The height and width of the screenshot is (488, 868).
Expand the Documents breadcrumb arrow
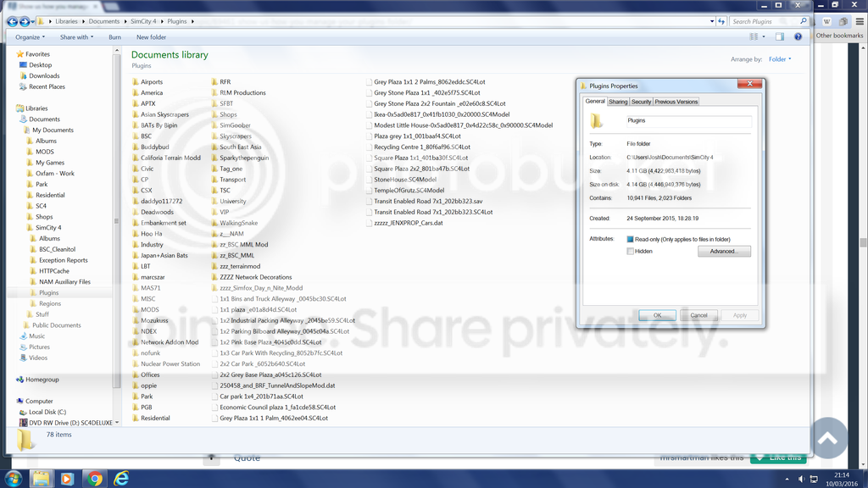click(125, 21)
